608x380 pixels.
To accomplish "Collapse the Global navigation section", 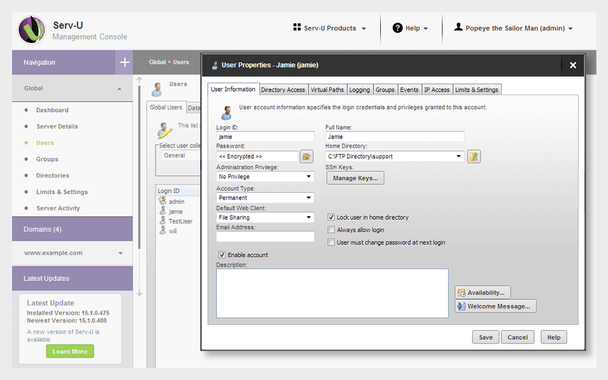I will point(119,89).
